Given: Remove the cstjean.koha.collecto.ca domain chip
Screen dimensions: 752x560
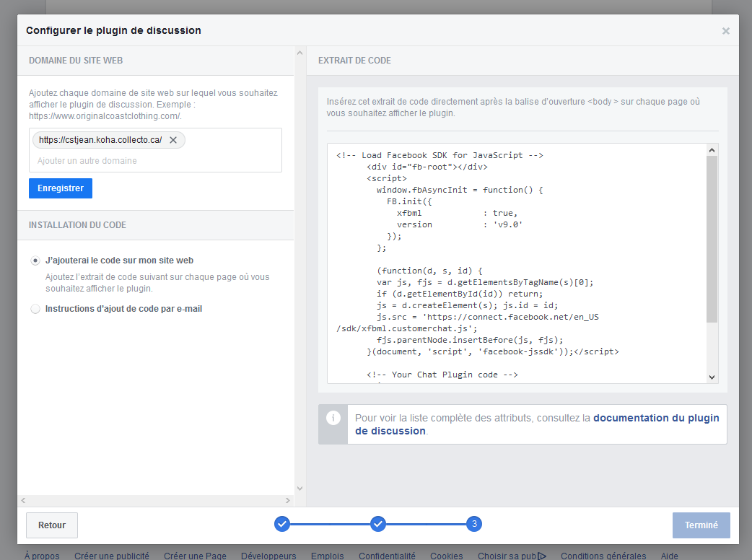Looking at the screenshot, I should click(173, 140).
